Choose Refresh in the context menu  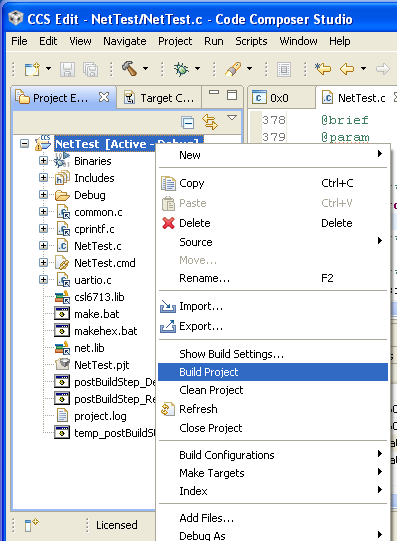coord(273,409)
